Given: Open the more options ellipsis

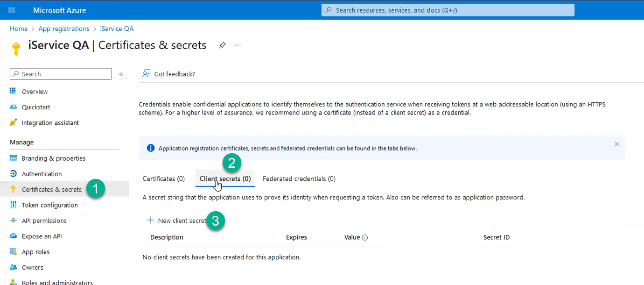Looking at the screenshot, I should click(x=238, y=45).
